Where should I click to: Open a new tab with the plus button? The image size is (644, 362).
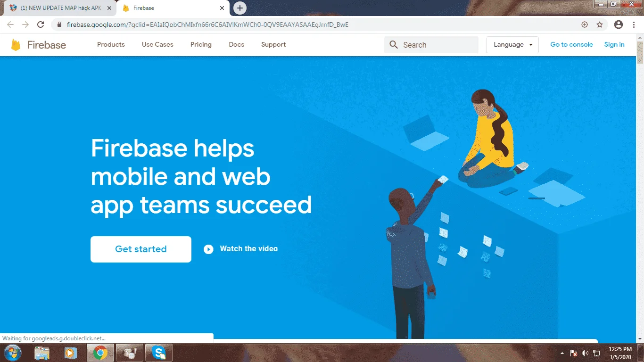[240, 8]
